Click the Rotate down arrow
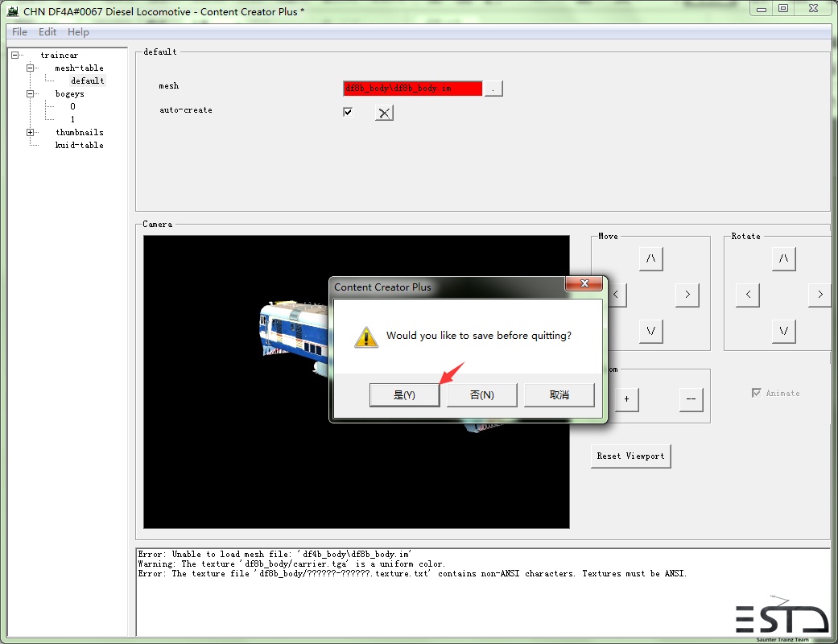The width and height of the screenshot is (838, 644). pos(783,331)
